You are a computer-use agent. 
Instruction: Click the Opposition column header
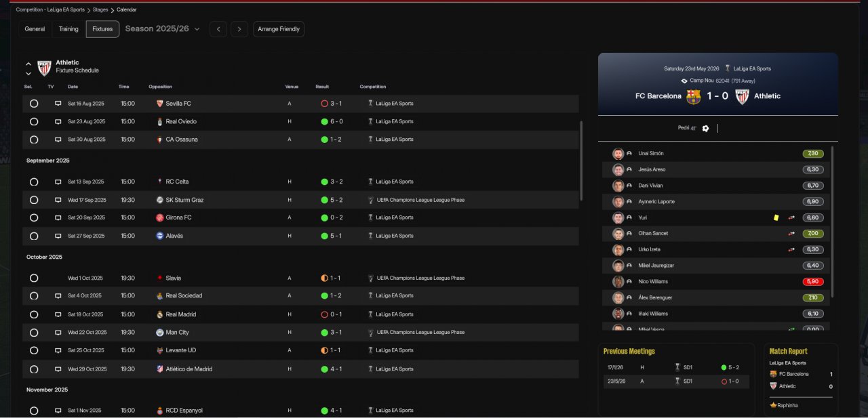[160, 87]
